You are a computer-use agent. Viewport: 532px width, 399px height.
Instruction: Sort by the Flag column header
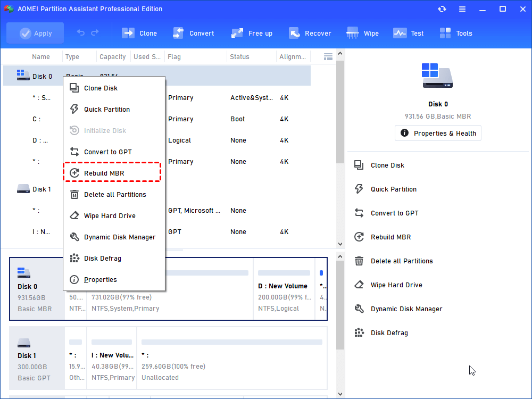(x=174, y=57)
